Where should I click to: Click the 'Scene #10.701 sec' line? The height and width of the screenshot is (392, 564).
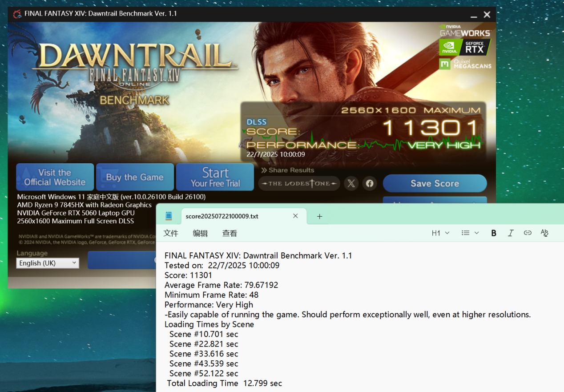204,334
